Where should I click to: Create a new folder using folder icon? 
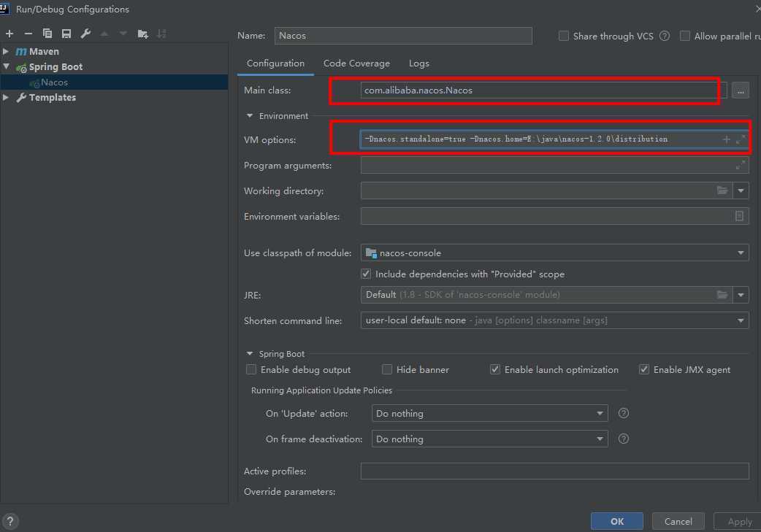(x=142, y=34)
